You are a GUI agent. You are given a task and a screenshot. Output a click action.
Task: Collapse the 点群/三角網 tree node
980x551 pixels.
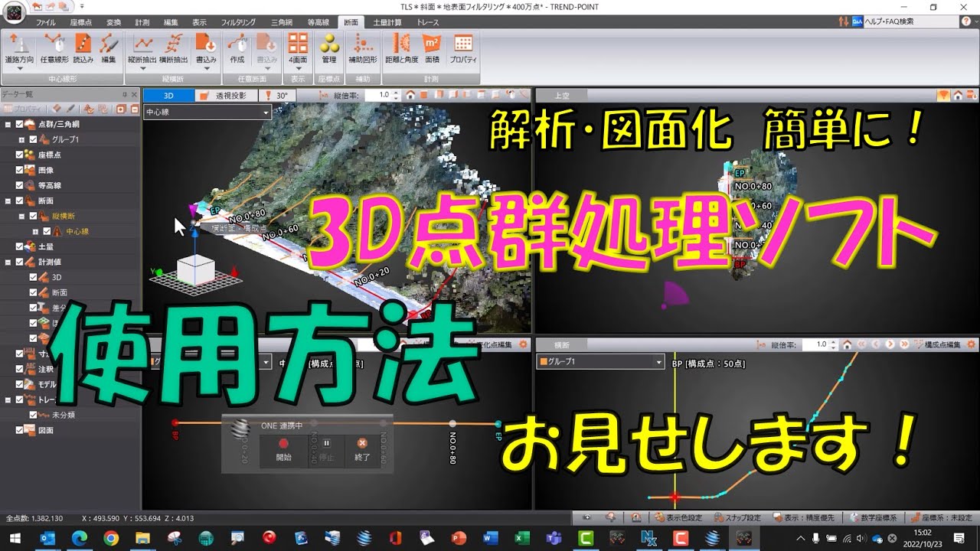pyautogui.click(x=8, y=124)
